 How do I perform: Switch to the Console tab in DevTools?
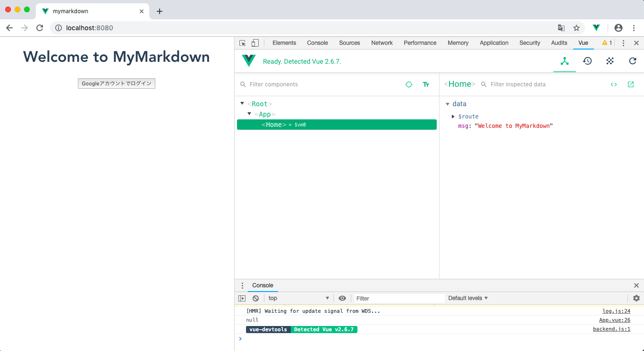(x=317, y=43)
